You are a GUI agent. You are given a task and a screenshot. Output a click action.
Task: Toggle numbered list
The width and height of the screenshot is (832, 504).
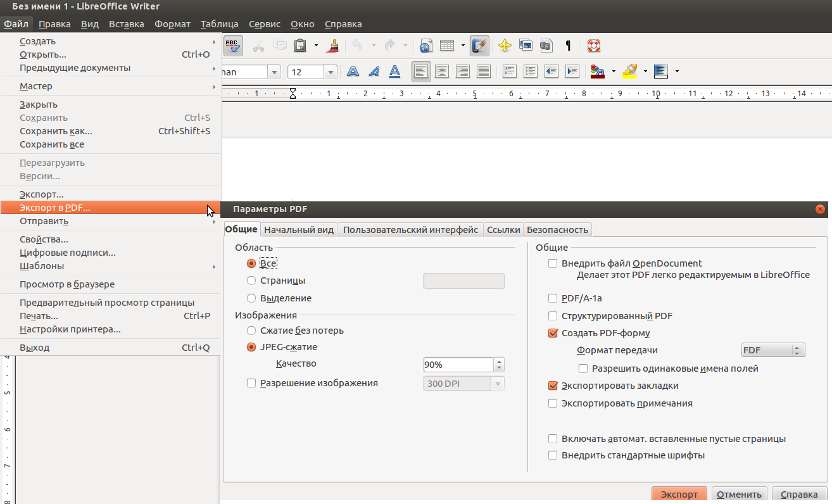510,72
